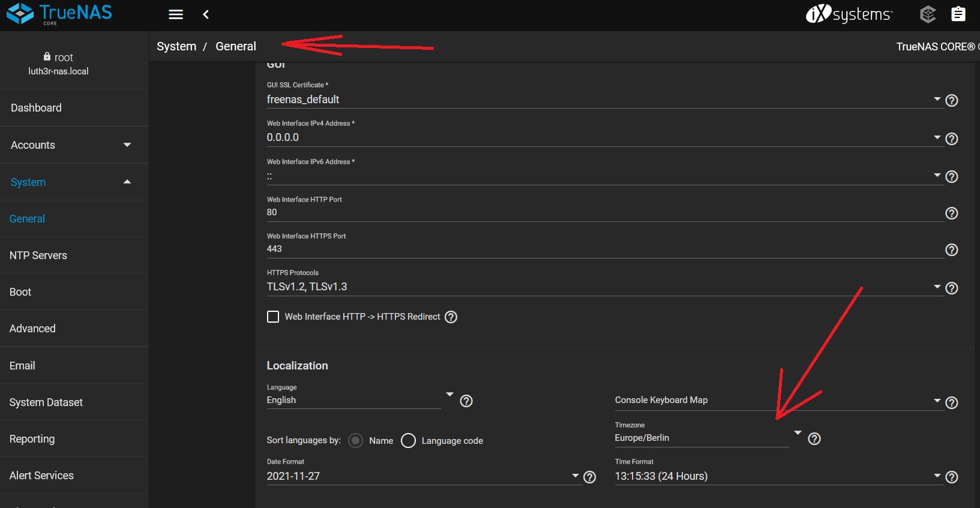The width and height of the screenshot is (980, 508).
Task: Show help for GUI SSL Certificate
Action: (952, 101)
